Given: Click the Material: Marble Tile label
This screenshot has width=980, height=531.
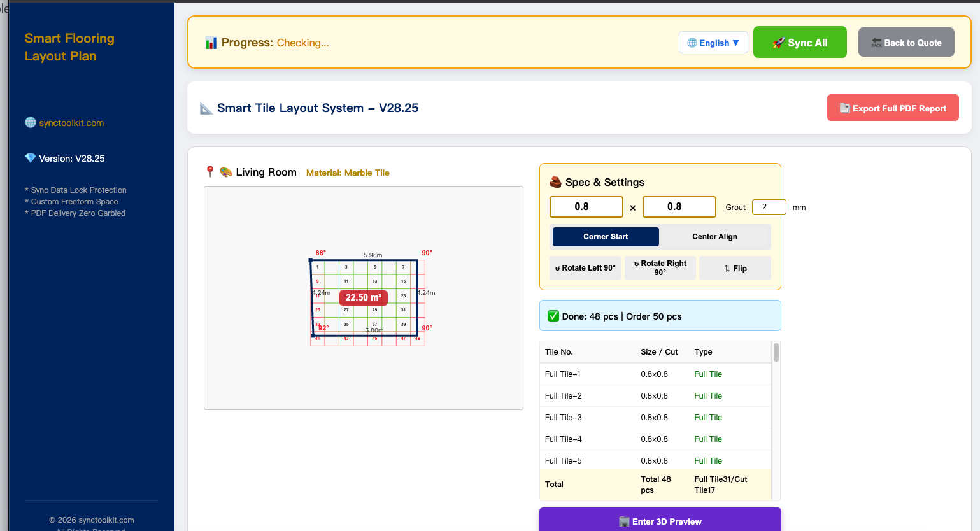Looking at the screenshot, I should [348, 173].
